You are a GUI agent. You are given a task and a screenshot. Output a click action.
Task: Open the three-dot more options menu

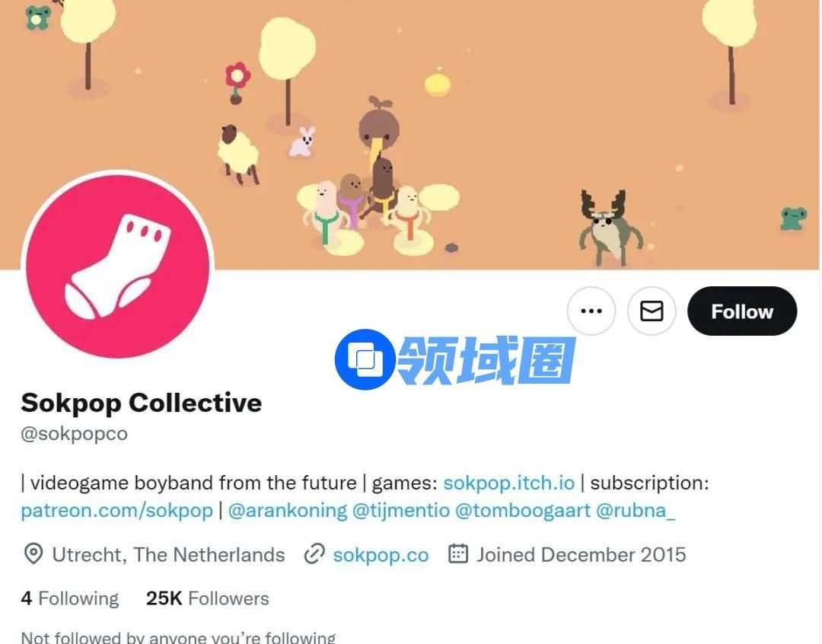click(x=591, y=311)
